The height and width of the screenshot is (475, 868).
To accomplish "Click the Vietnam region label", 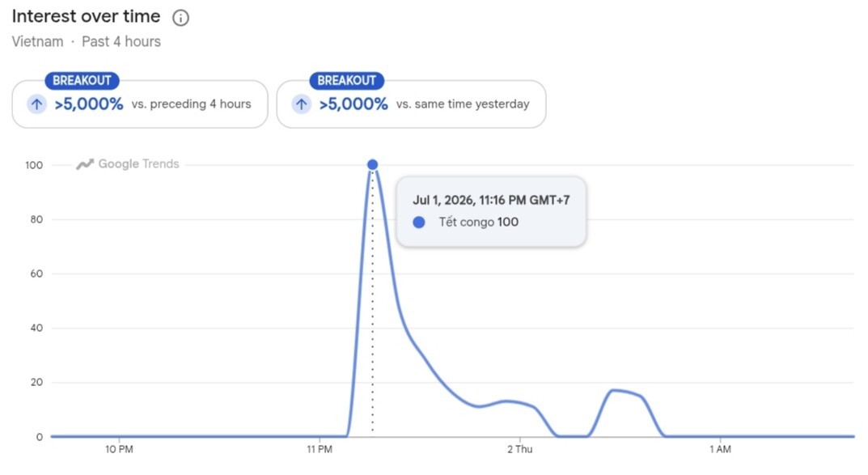I will [38, 41].
